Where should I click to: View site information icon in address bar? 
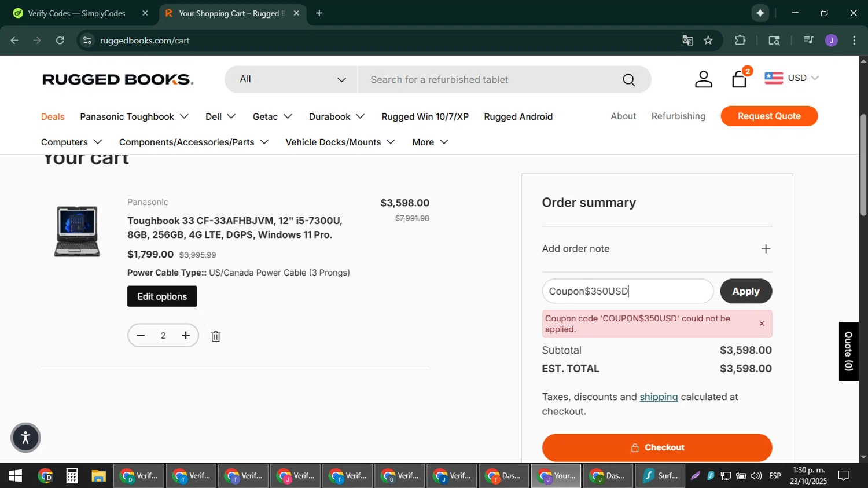[87, 41]
